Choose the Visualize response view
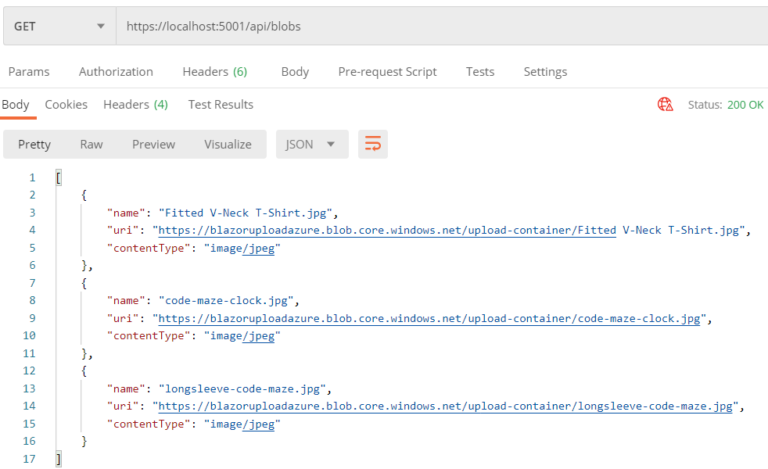The width and height of the screenshot is (768, 469). pos(228,144)
